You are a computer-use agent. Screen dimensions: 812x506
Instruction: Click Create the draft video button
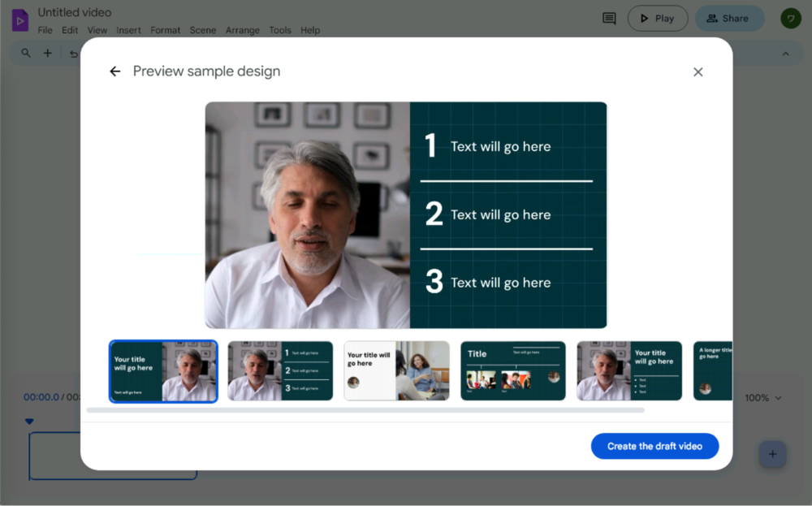click(x=654, y=446)
